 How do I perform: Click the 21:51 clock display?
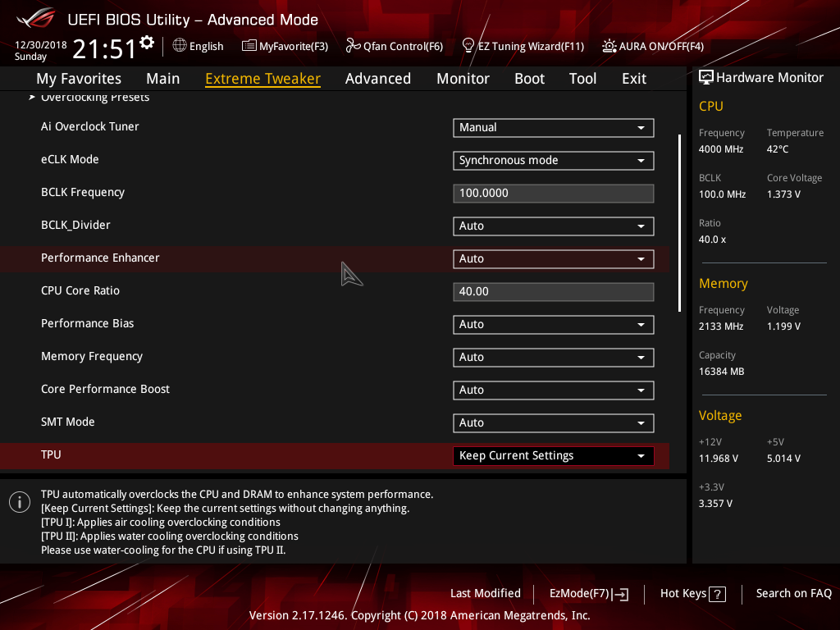tap(104, 49)
